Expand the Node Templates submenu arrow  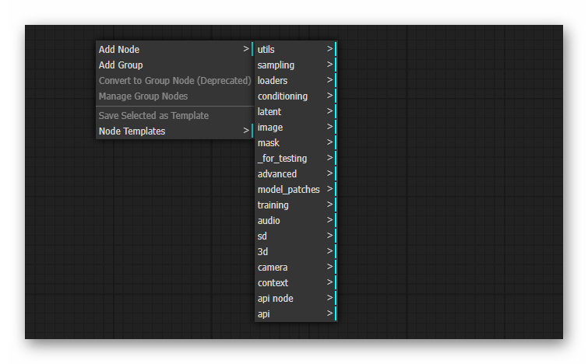(x=245, y=131)
